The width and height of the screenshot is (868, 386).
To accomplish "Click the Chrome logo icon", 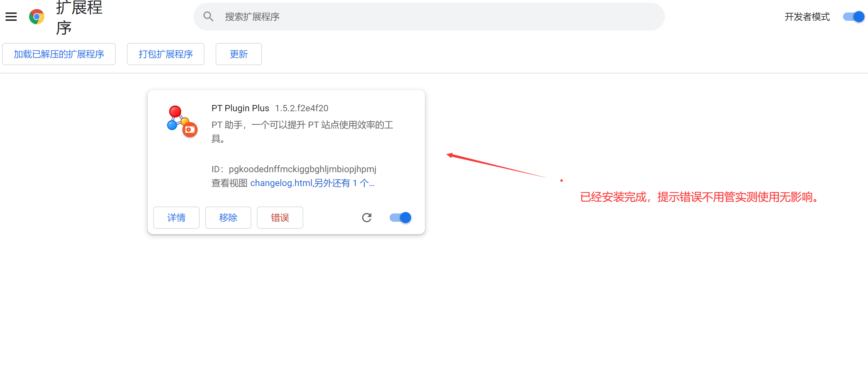I will (x=37, y=17).
